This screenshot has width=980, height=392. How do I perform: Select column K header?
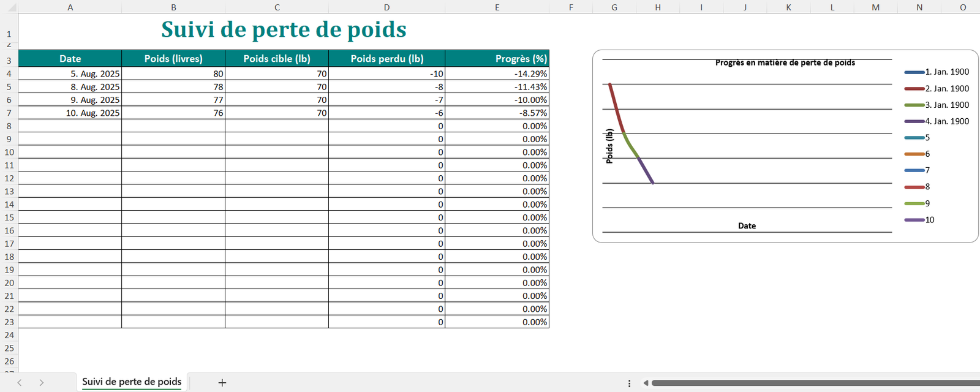coord(788,7)
